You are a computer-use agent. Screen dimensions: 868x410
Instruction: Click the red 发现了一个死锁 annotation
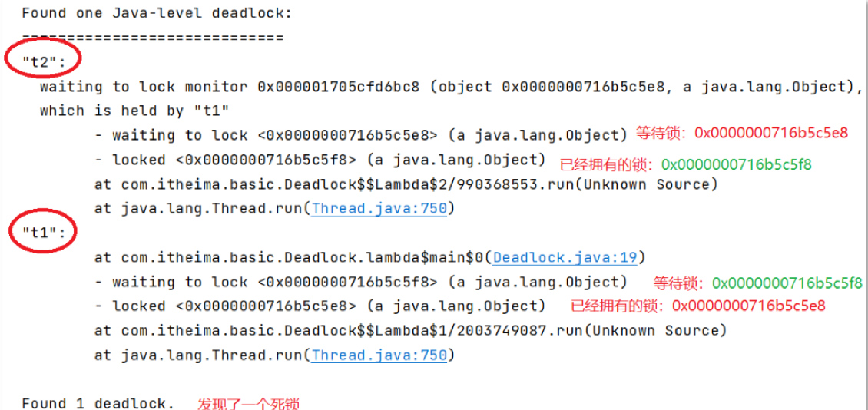[248, 404]
